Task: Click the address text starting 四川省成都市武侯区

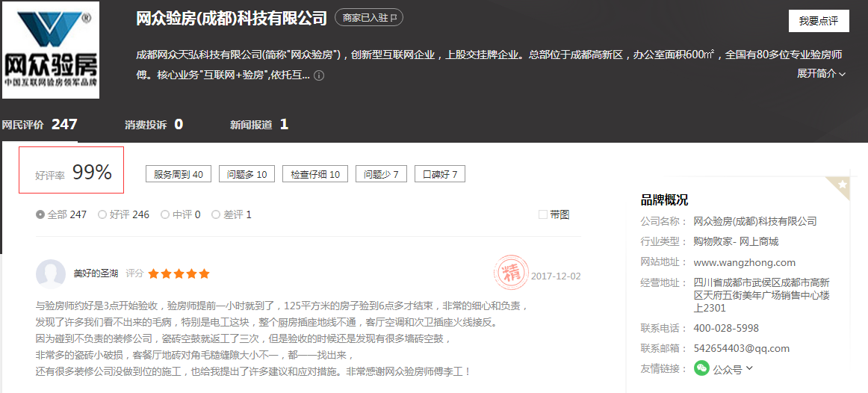Action: tap(762, 296)
